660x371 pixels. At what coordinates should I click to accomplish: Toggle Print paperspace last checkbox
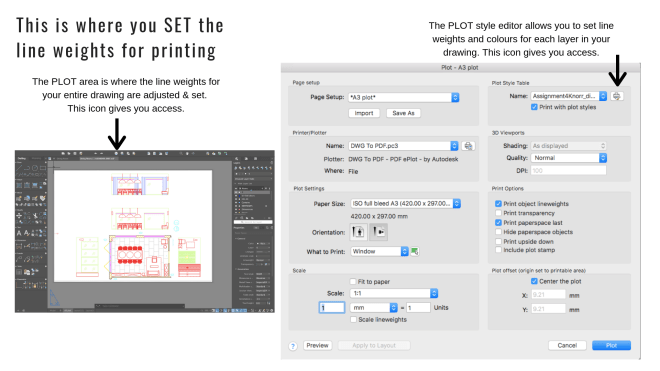coord(498,223)
